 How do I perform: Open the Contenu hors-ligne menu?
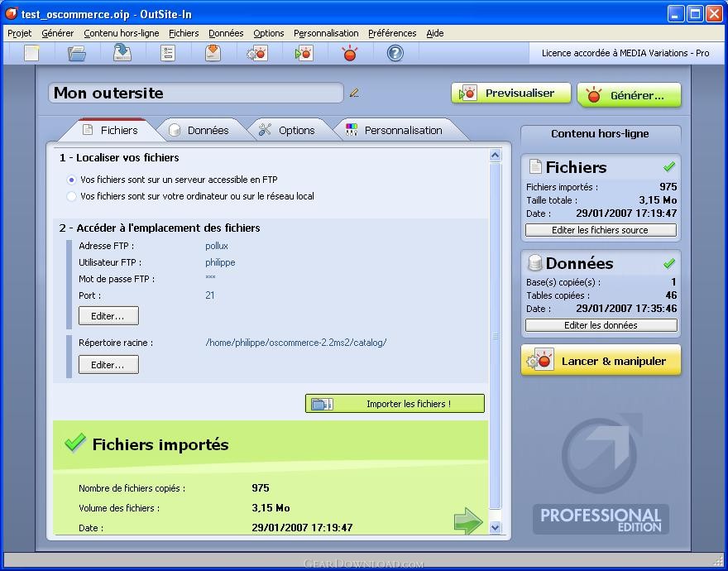point(121,33)
